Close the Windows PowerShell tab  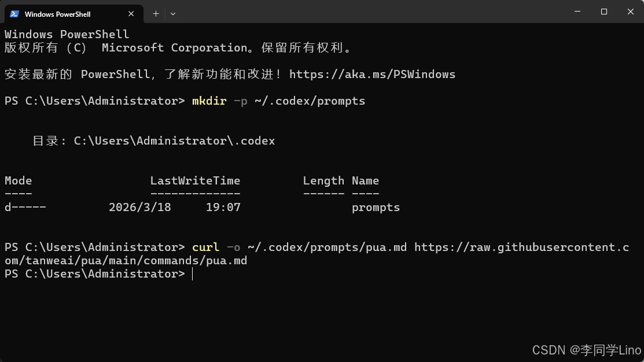131,14
